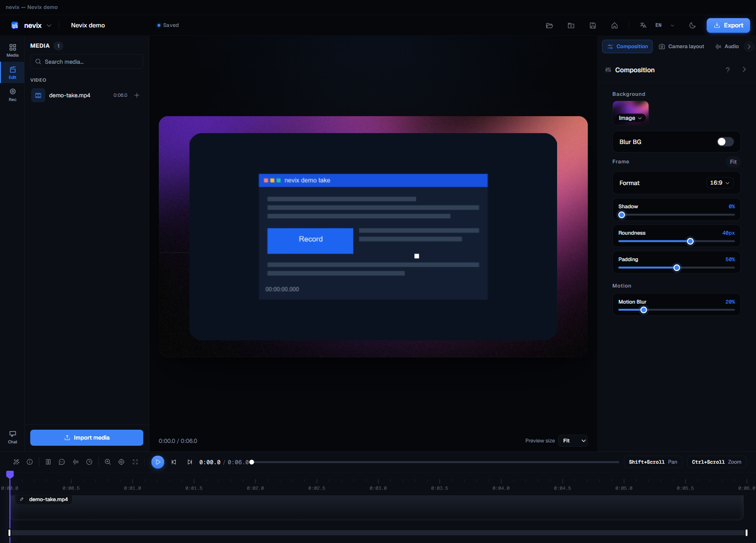
Task: Click the import-to-folder icon in header
Action: coord(571,25)
